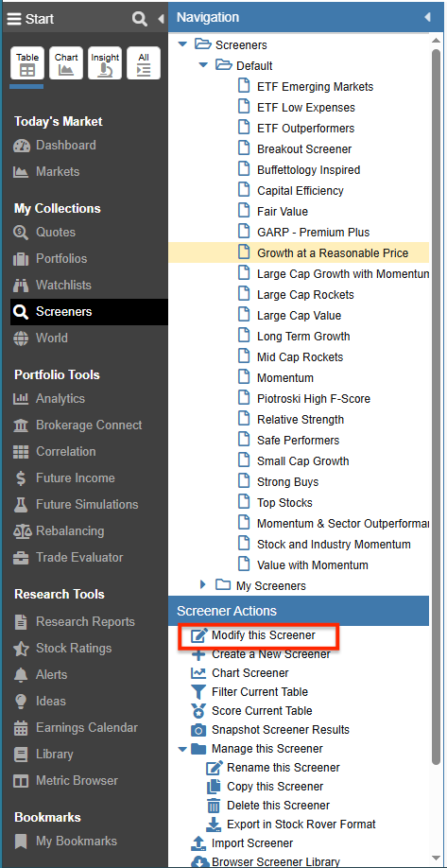447x868 pixels.
Task: Click the Import Screener upload icon
Action: (198, 843)
